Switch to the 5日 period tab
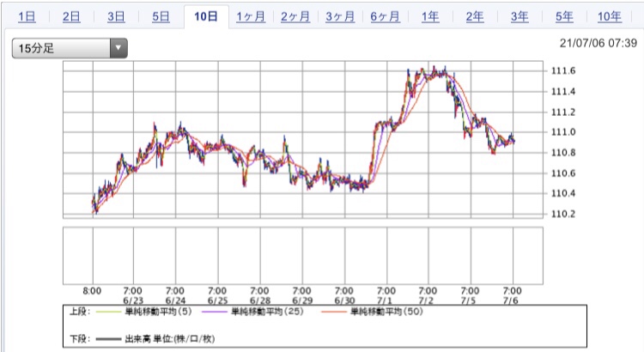The height and width of the screenshot is (352, 644). coord(161,17)
